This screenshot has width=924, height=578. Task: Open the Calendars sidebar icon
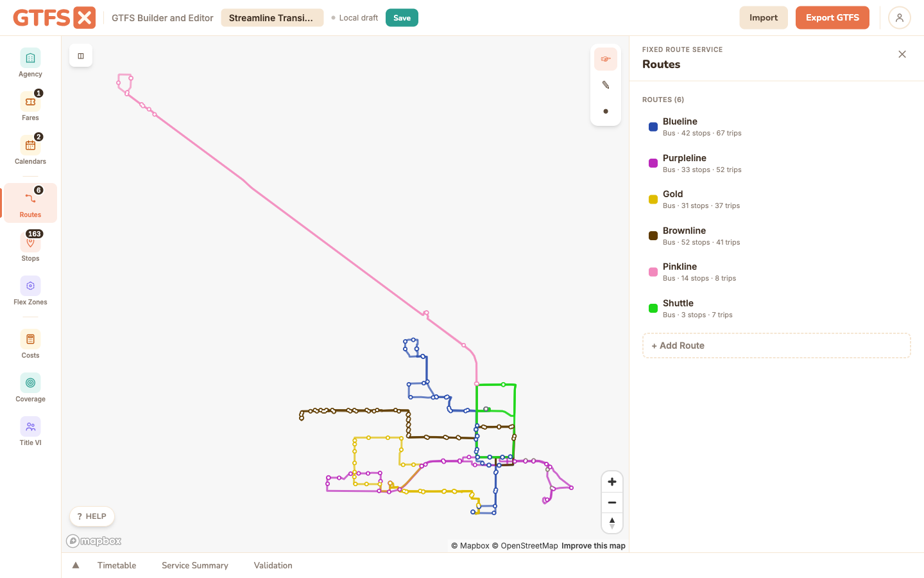[x=30, y=151]
